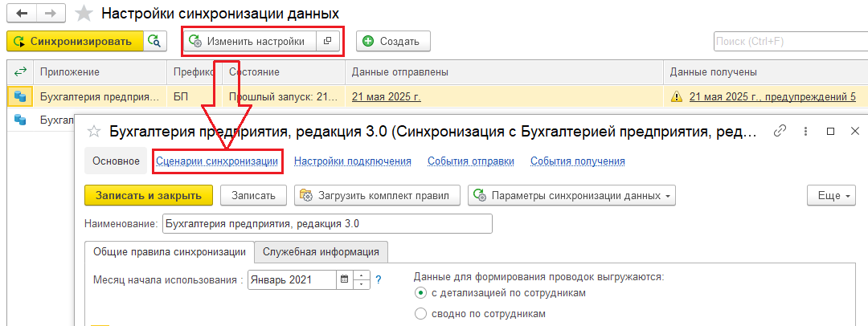868x326 pixels.
Task: Open settings in new window icon
Action: click(328, 42)
